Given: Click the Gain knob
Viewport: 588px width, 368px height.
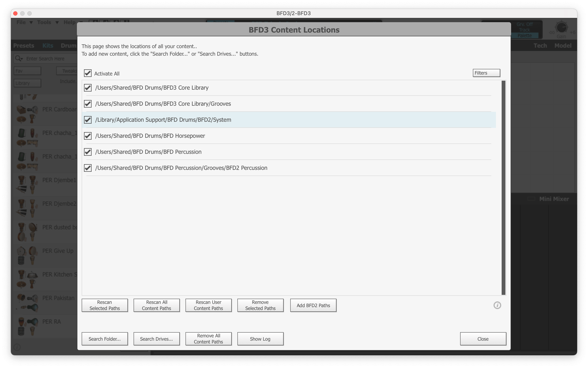Looking at the screenshot, I should (x=562, y=27).
